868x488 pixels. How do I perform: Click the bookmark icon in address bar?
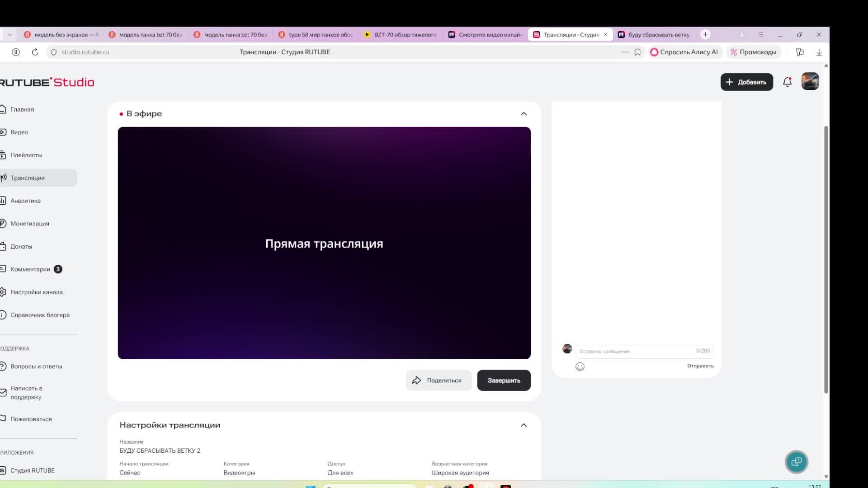pyautogui.click(x=637, y=52)
